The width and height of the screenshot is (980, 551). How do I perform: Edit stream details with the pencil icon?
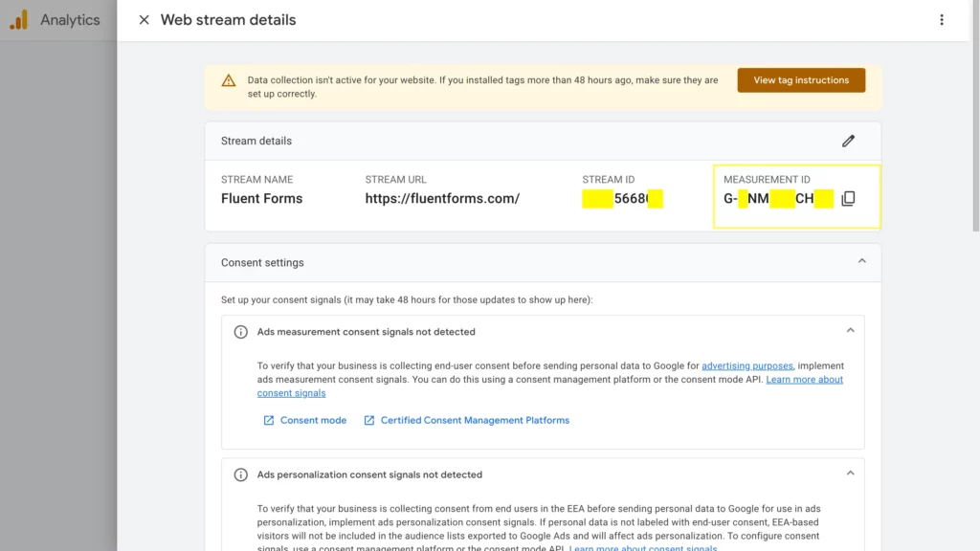pos(848,142)
